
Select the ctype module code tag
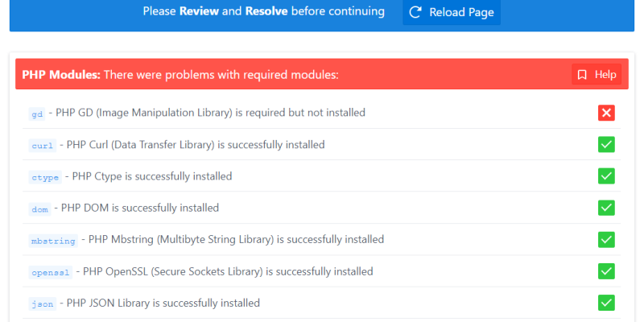45,177
